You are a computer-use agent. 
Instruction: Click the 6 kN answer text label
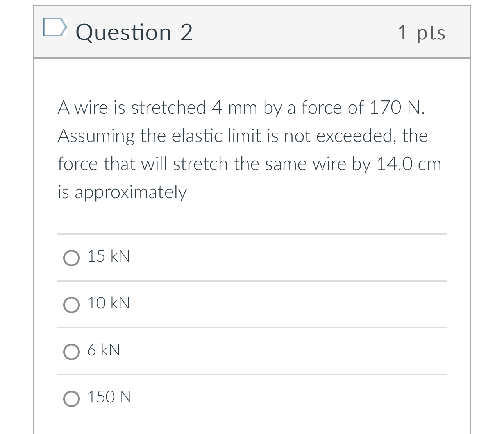point(103,350)
